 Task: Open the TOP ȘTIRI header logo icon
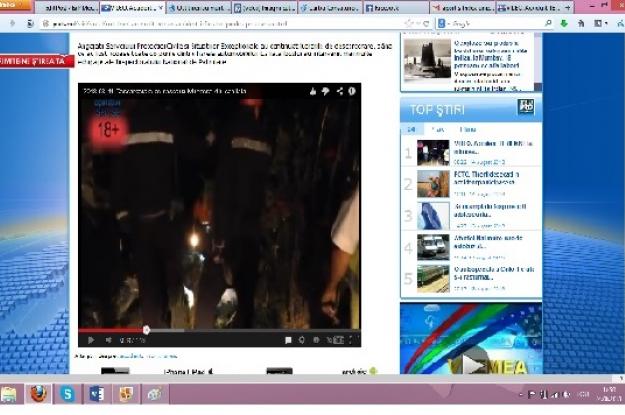click(x=526, y=107)
